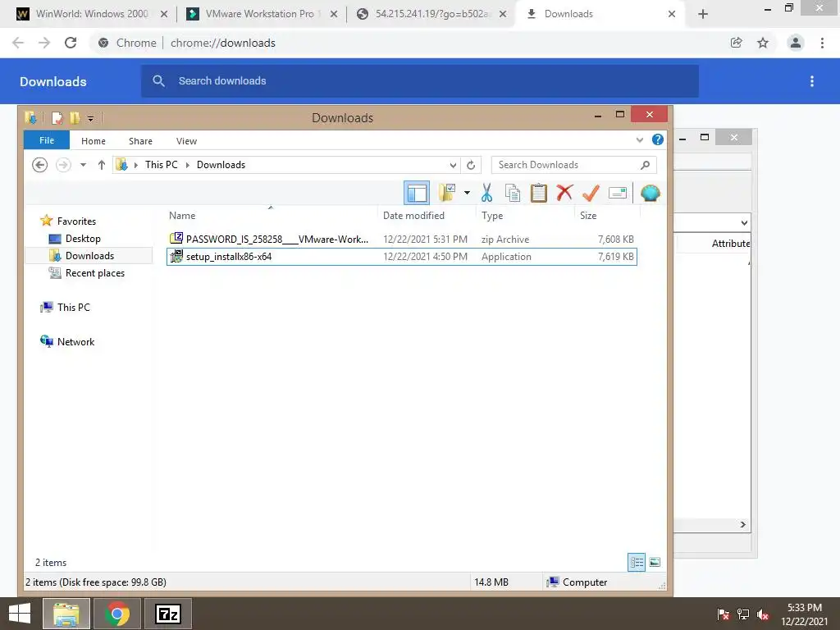Open the File ribbon tab

(x=47, y=140)
